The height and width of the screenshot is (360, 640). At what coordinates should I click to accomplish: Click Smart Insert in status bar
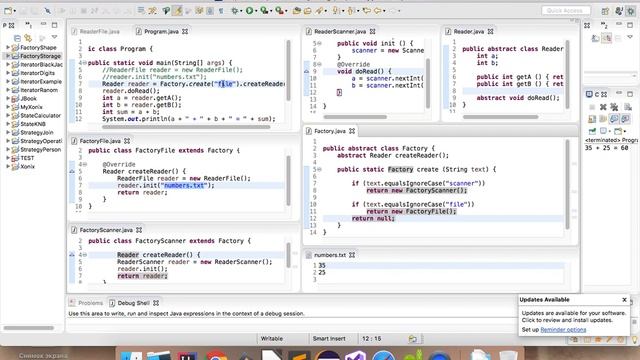point(329,338)
